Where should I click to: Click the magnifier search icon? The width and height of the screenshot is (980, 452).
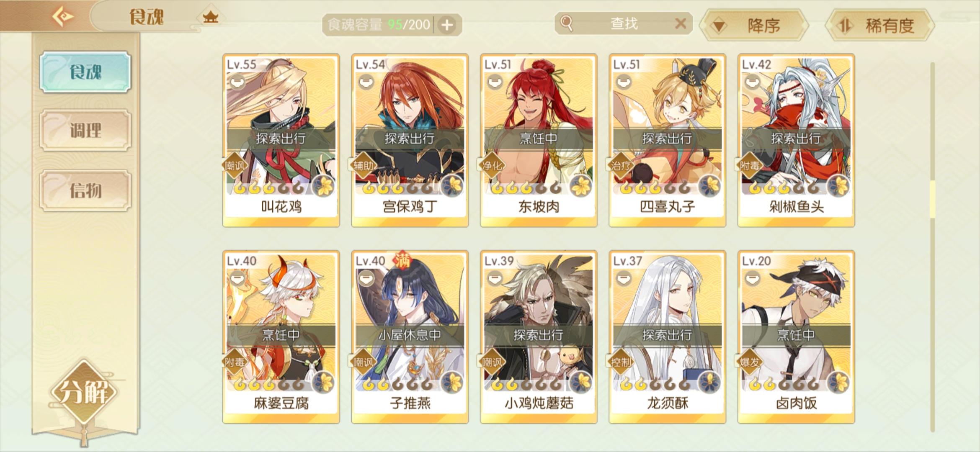(x=566, y=23)
